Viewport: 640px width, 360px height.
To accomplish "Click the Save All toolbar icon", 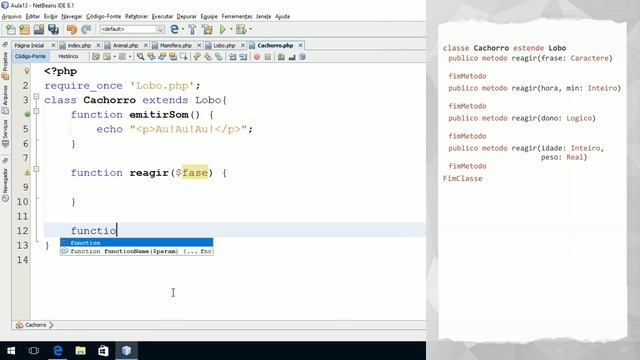I will 53,29.
